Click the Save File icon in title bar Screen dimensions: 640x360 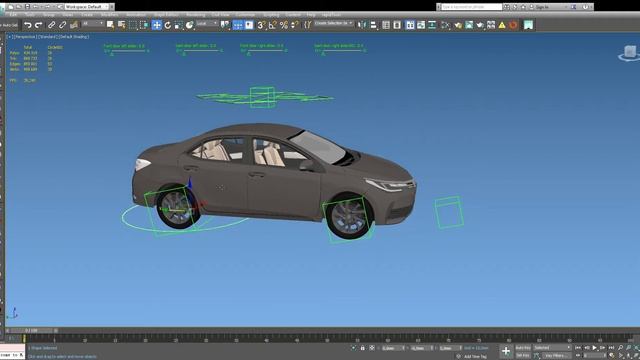[27, 7]
